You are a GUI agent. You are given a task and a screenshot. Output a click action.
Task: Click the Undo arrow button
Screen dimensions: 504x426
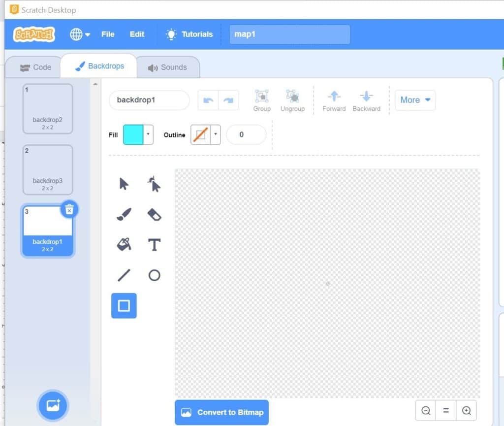(208, 100)
